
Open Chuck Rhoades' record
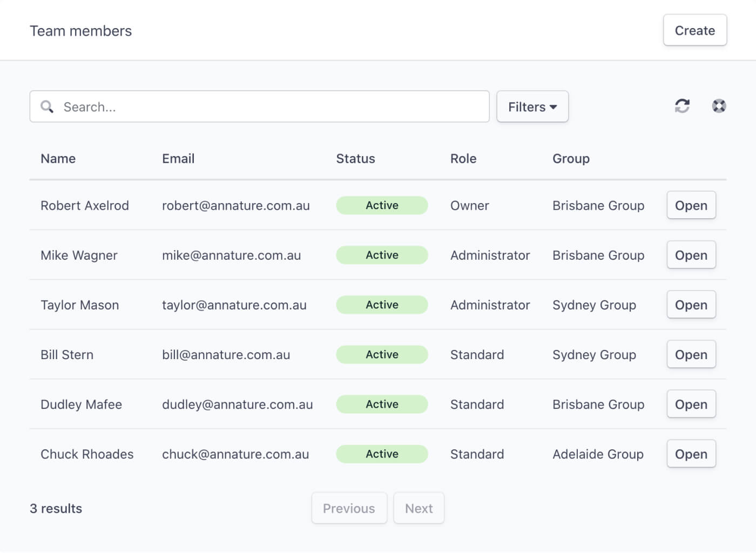pyautogui.click(x=691, y=454)
